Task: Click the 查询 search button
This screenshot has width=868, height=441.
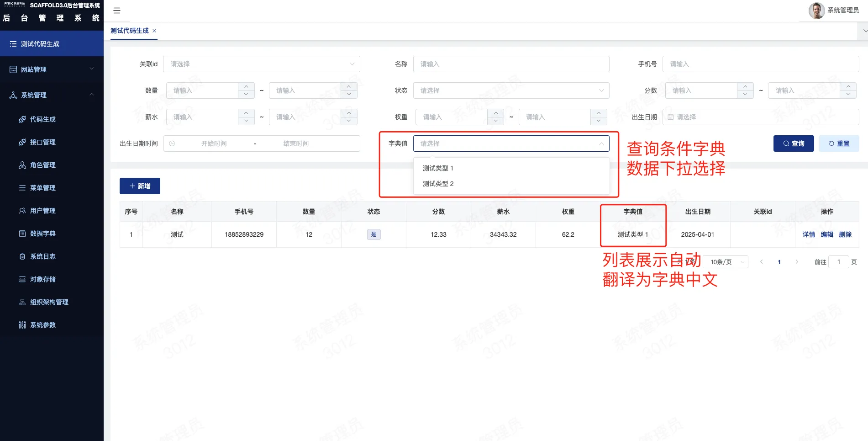Action: (794, 143)
